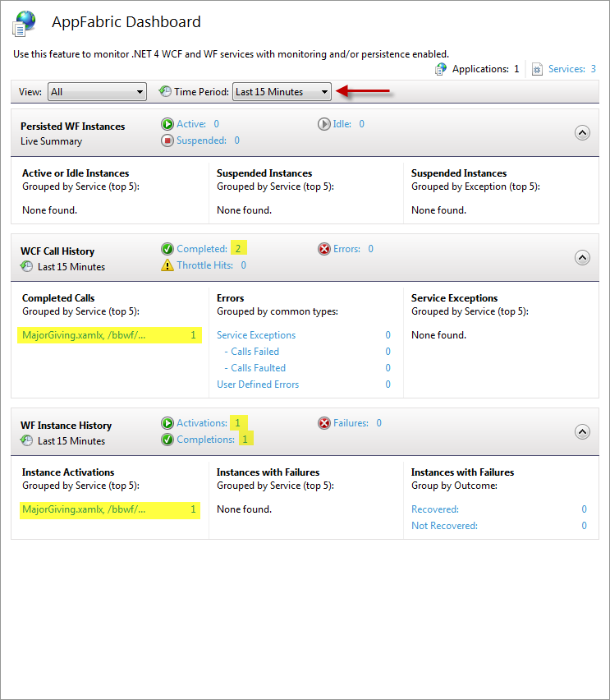Image resolution: width=610 pixels, height=700 pixels.
Task: Click the Applications globe icon
Action: [x=442, y=69]
